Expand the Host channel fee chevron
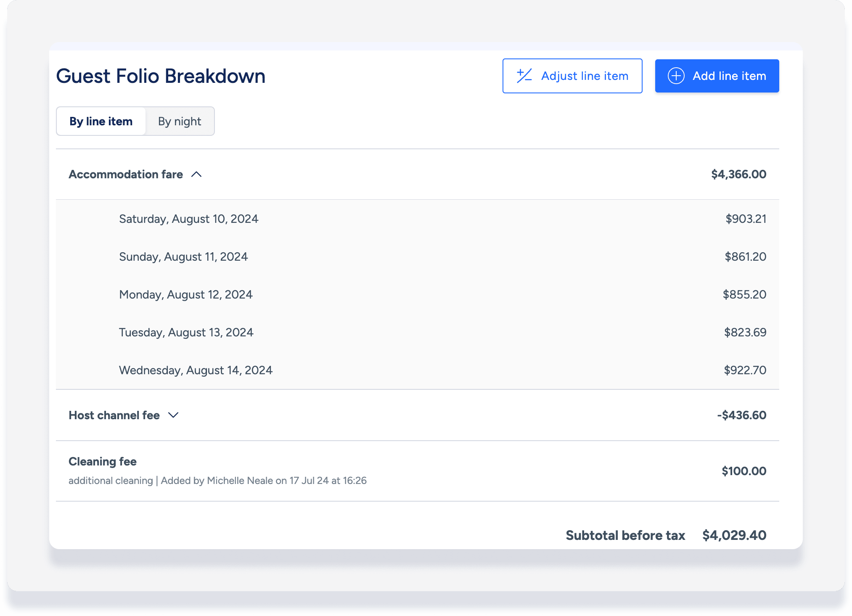 (x=173, y=415)
